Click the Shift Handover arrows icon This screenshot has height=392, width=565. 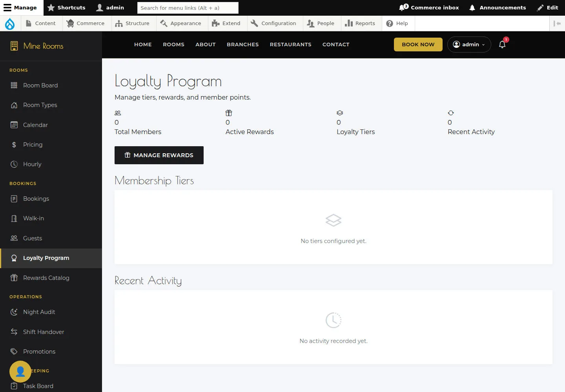[x=14, y=332]
